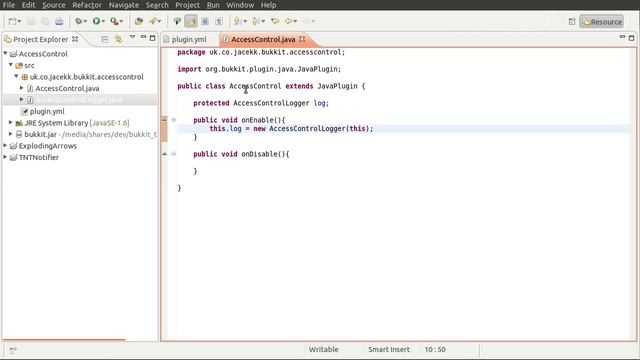Expand the highlighted AccessControlLogger.java node
This screenshot has height=360, width=640.
22,99
